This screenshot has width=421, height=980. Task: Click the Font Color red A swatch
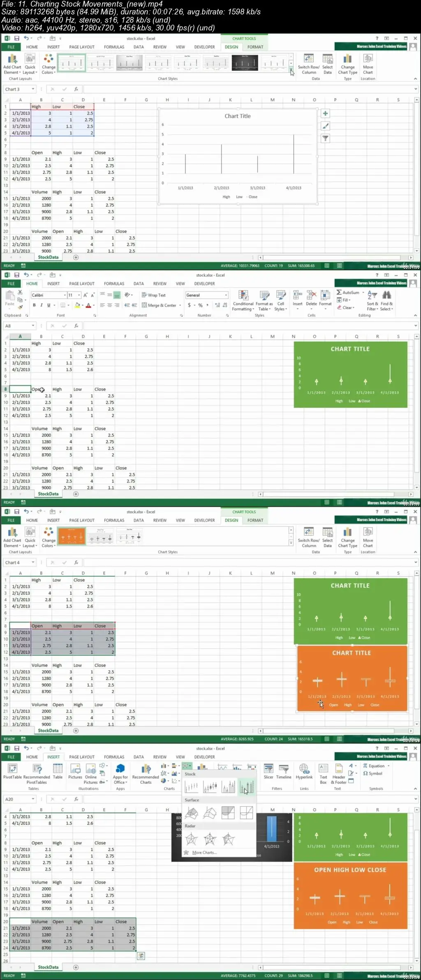coord(88,305)
